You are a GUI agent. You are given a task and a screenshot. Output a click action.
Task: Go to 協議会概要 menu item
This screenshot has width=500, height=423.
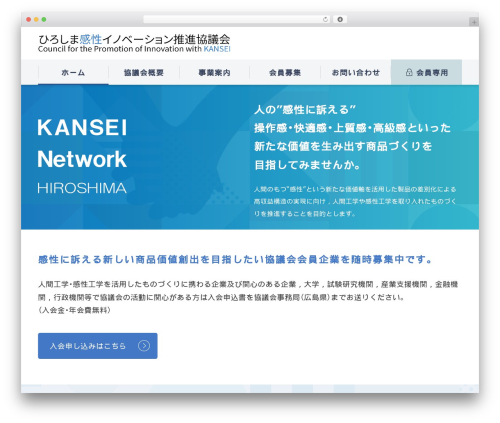pyautogui.click(x=144, y=72)
